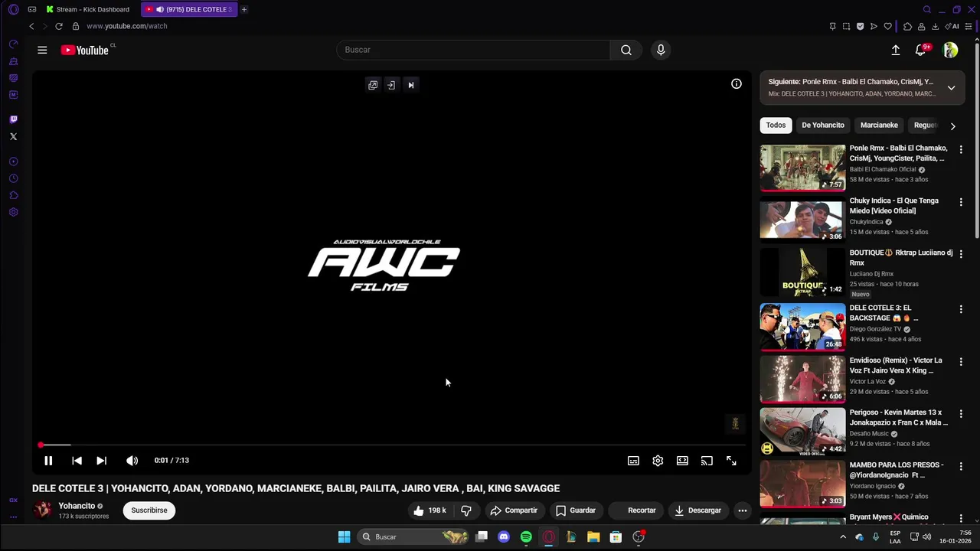Switch to DELE COTELE 3 browser tab

pyautogui.click(x=190, y=9)
